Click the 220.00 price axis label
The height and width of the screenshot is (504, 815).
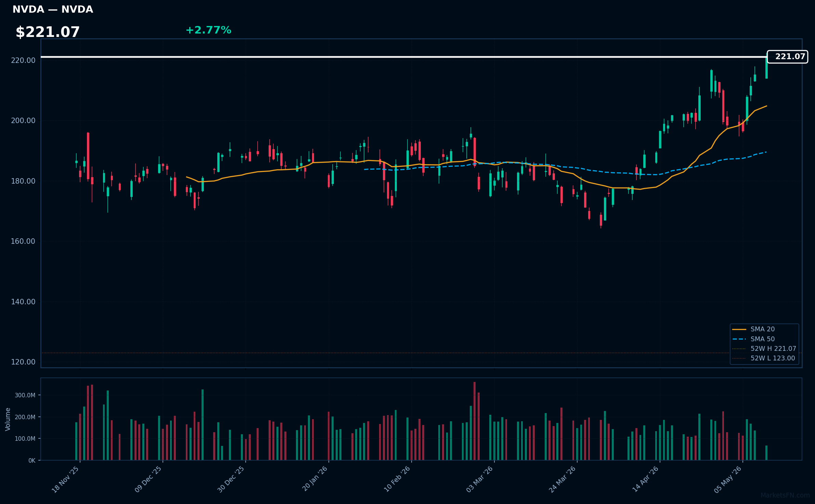[x=23, y=61]
